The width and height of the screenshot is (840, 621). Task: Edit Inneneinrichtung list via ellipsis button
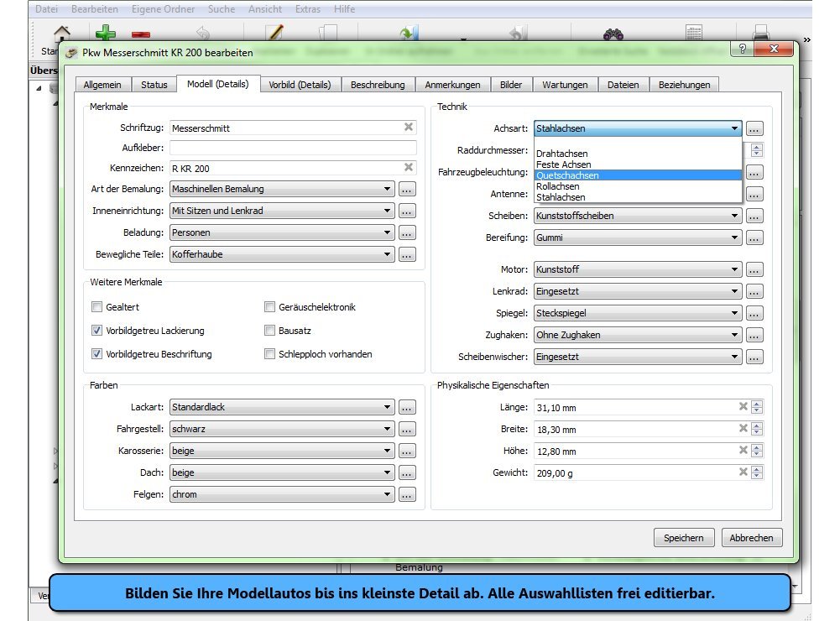407,211
